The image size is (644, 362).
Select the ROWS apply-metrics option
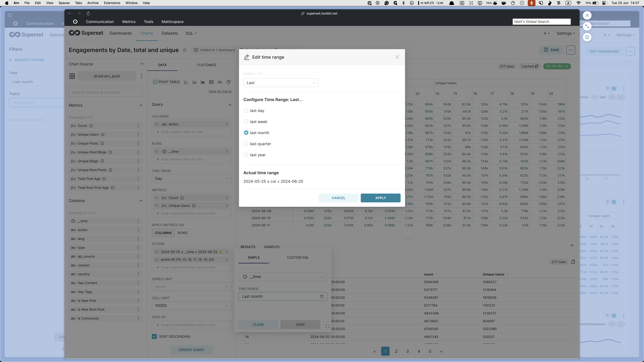tap(182, 233)
